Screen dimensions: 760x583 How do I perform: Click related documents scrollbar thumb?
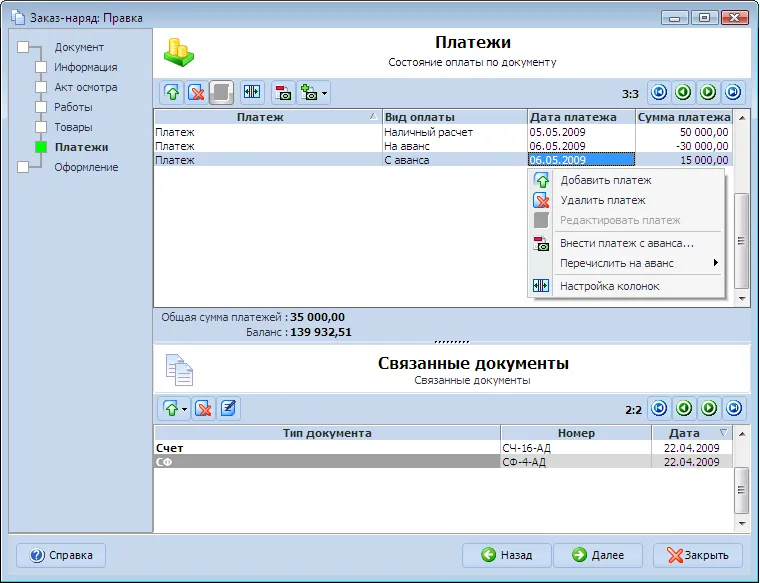click(742, 490)
